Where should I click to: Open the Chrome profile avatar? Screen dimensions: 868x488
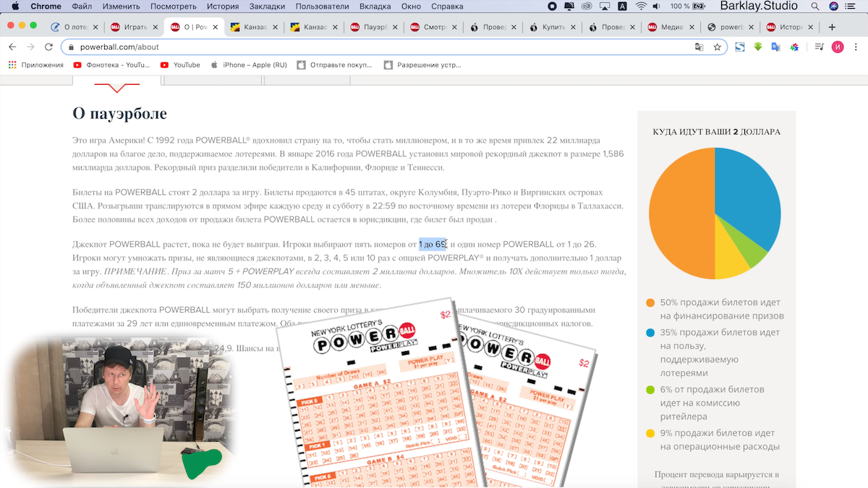pyautogui.click(x=838, y=47)
